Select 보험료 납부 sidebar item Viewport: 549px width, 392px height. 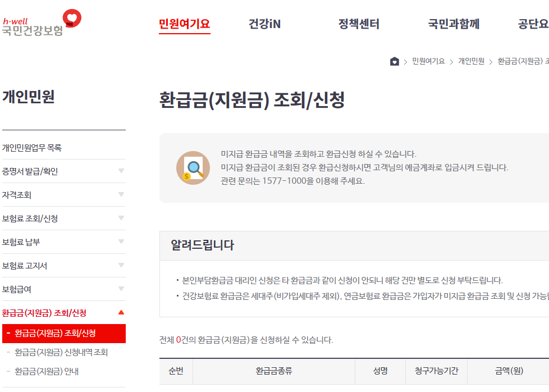click(21, 242)
